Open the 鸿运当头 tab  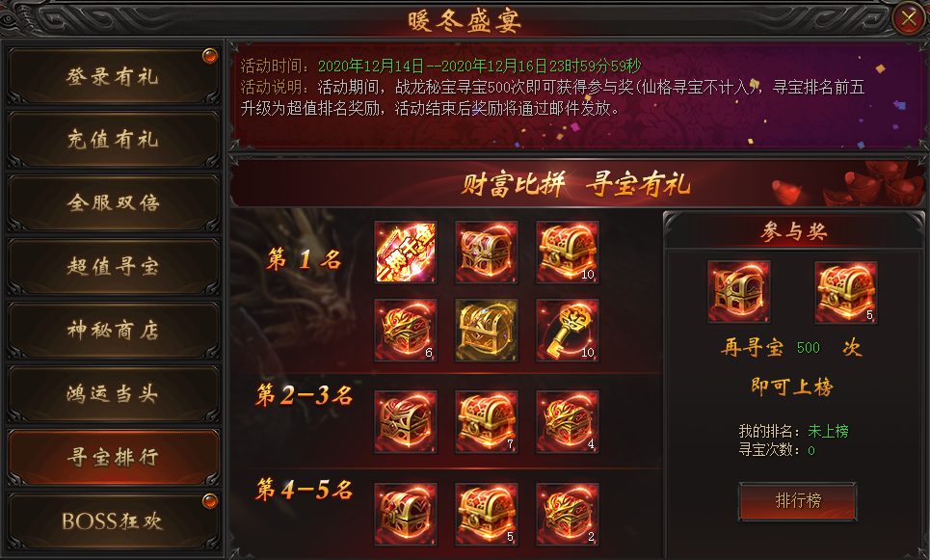tap(114, 394)
